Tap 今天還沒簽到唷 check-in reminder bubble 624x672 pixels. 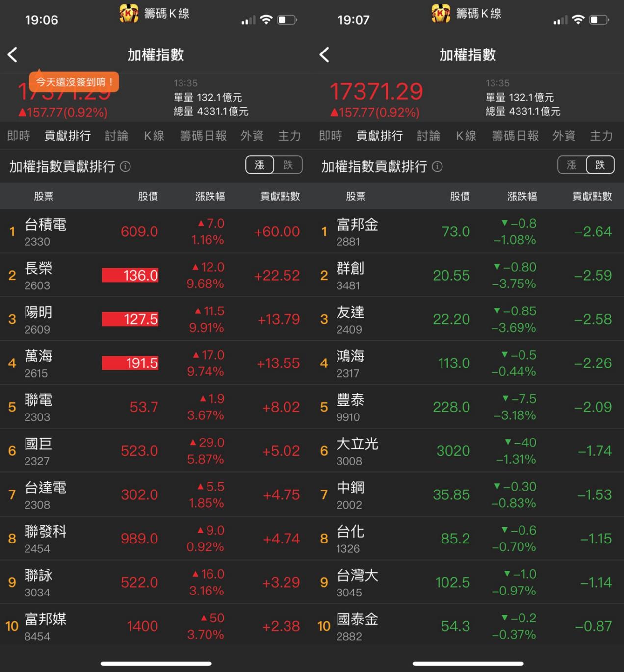(74, 81)
